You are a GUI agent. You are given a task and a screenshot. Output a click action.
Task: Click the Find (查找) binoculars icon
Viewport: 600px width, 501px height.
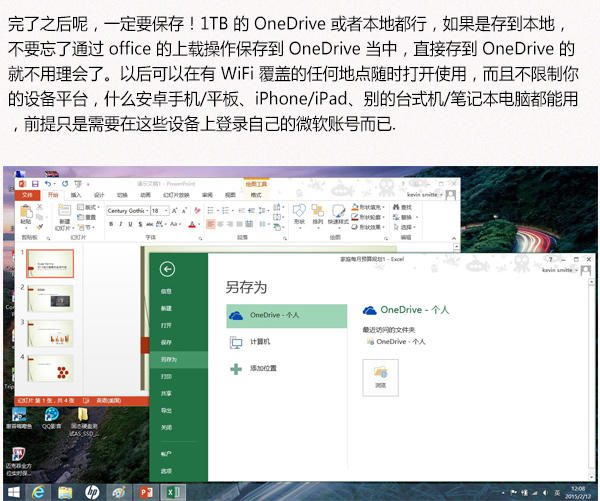click(x=396, y=207)
